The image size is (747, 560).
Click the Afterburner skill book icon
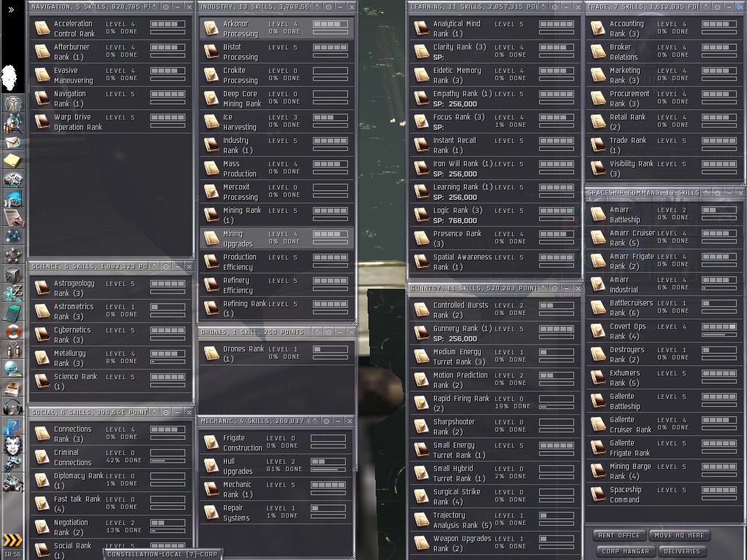(42, 52)
